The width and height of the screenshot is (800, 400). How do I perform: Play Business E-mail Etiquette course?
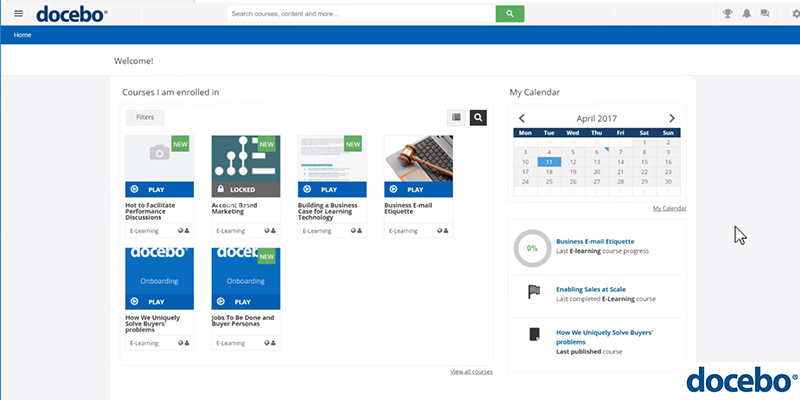(x=418, y=189)
